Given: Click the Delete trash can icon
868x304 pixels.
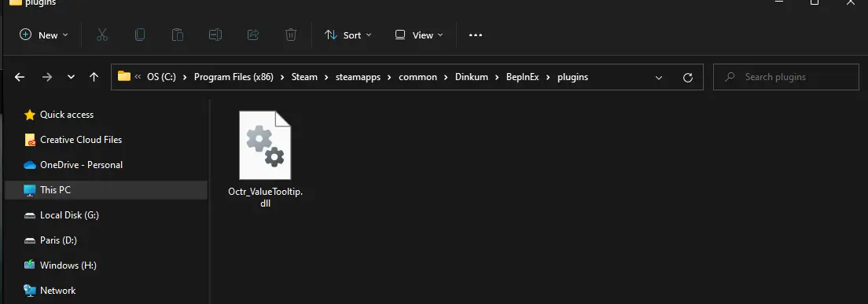Looking at the screenshot, I should click(291, 35).
